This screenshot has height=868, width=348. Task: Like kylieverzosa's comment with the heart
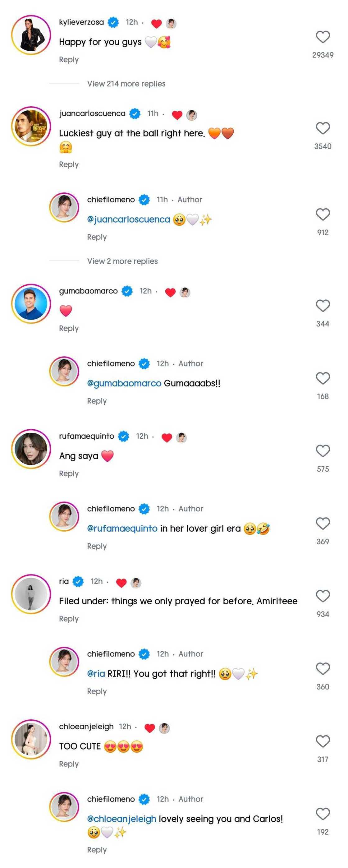(323, 37)
